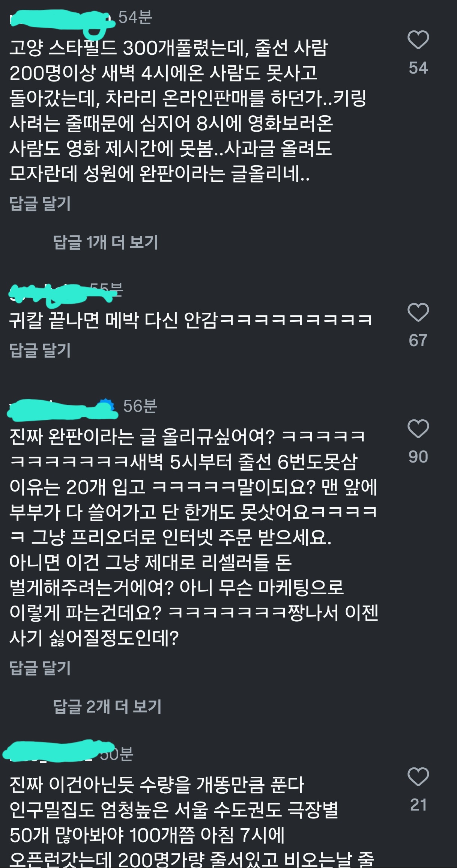The height and width of the screenshot is (868, 457).
Task: Expand 답글 1개 더 보기 replies
Action: [106, 242]
